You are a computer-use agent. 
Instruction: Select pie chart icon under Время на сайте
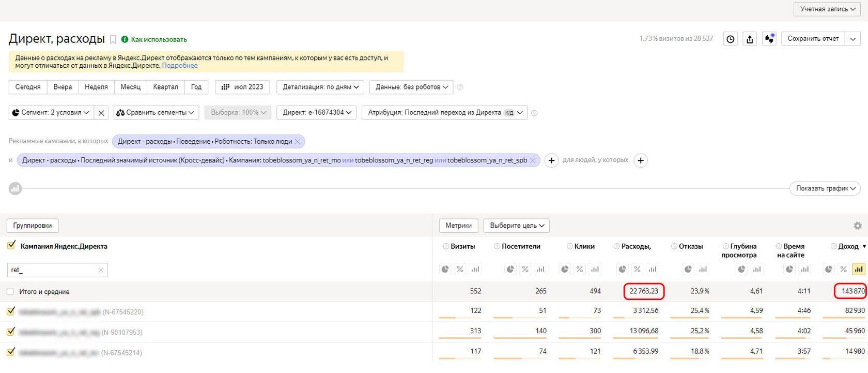pyautogui.click(x=789, y=270)
